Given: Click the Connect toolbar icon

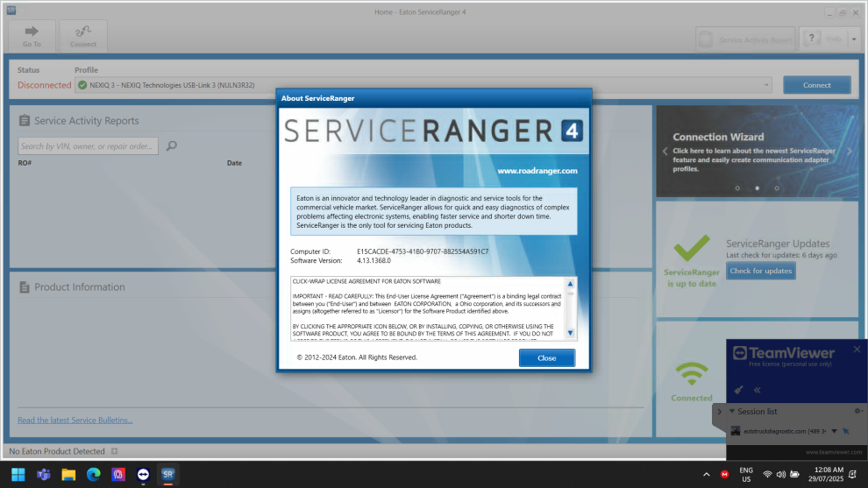Looking at the screenshot, I should coord(83,36).
